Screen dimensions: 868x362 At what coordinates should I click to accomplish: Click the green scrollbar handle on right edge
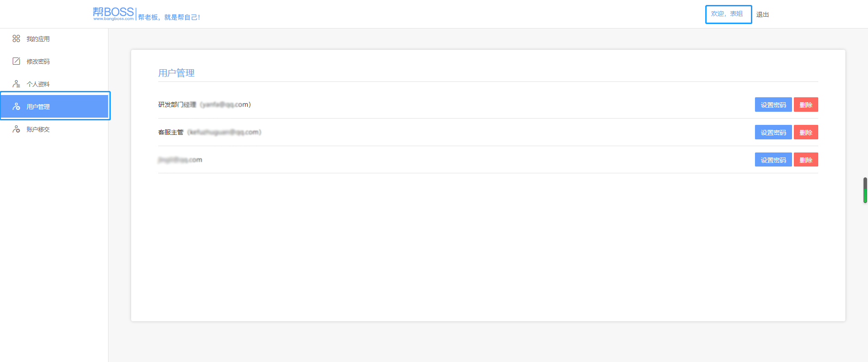point(865,191)
